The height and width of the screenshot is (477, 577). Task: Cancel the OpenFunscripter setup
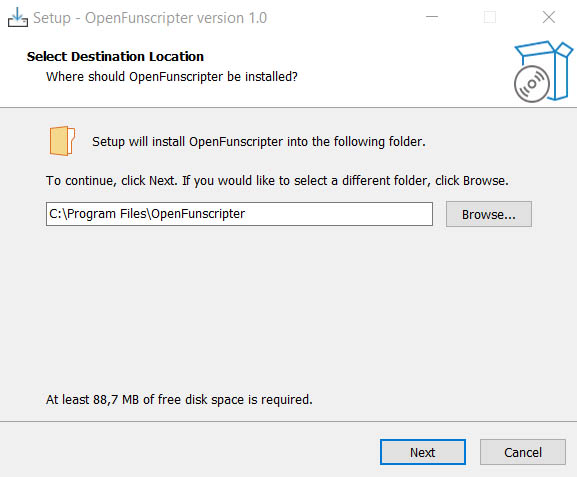click(523, 452)
